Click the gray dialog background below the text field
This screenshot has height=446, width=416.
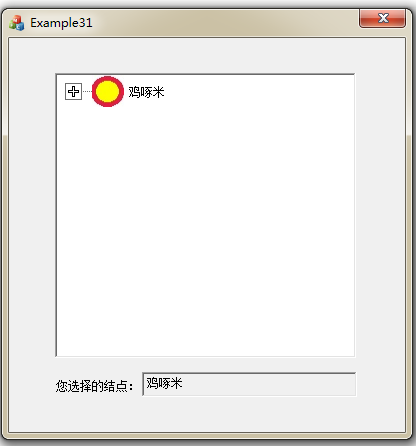[x=207, y=414]
